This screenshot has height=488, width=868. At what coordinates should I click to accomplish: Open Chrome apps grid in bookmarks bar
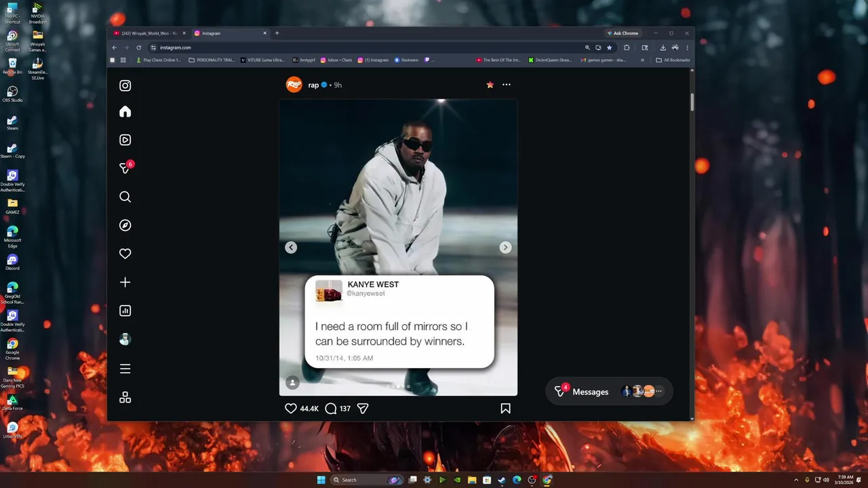123,60
